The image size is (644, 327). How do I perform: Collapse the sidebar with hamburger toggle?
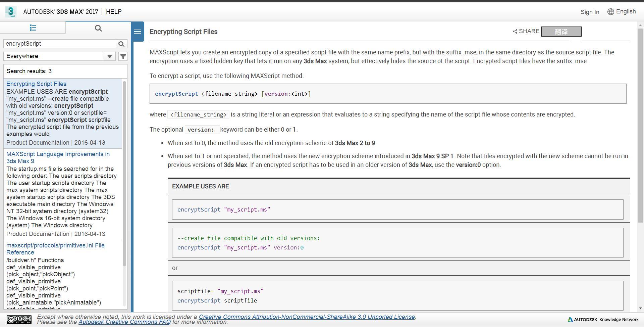[137, 32]
